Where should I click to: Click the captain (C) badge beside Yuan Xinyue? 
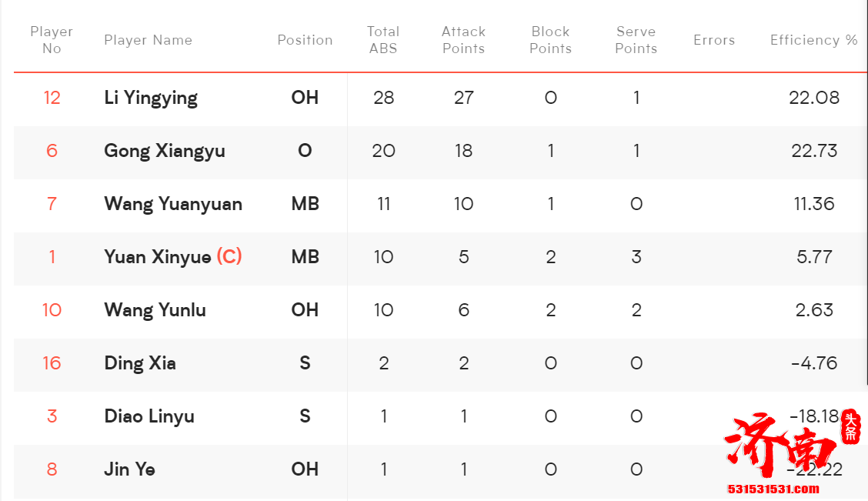click(229, 256)
